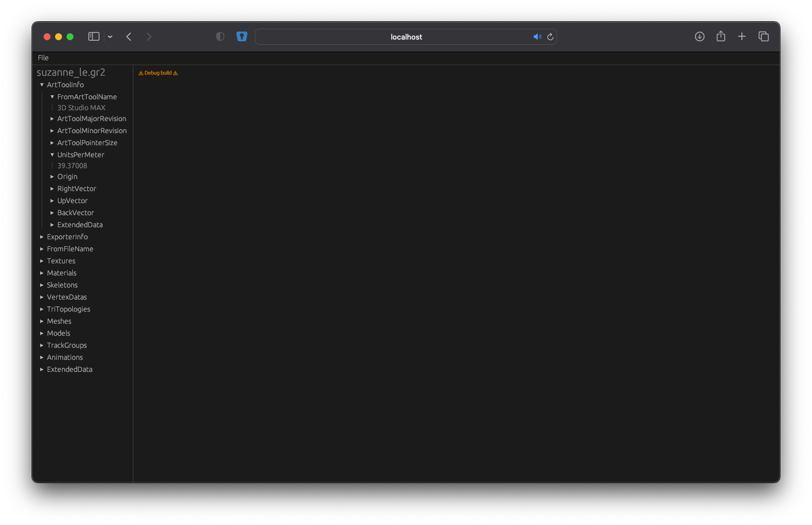
Task: Expand the Models node
Action: click(42, 333)
